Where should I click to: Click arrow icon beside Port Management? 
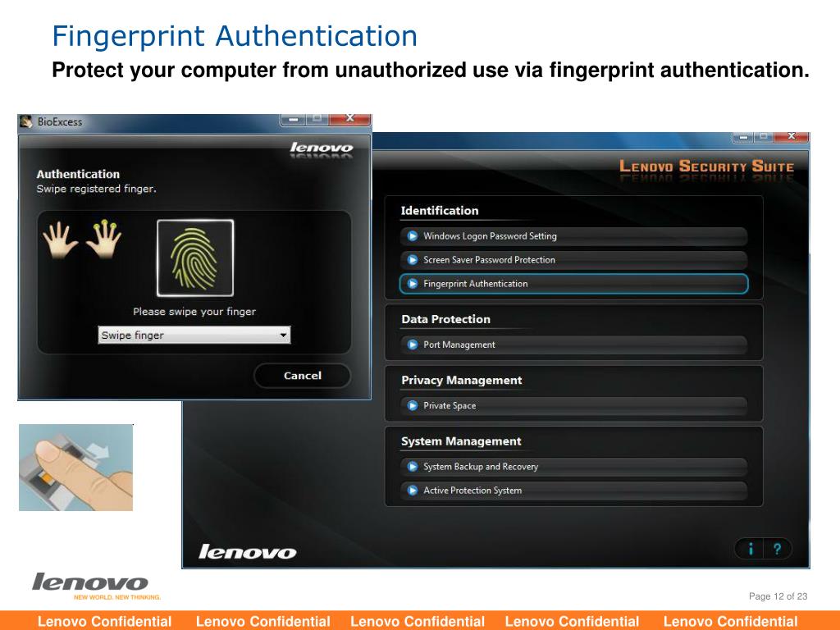pos(413,345)
